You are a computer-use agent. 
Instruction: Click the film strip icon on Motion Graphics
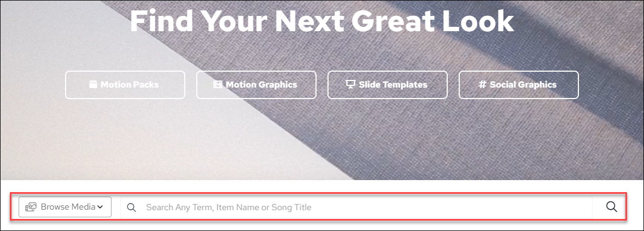(218, 85)
